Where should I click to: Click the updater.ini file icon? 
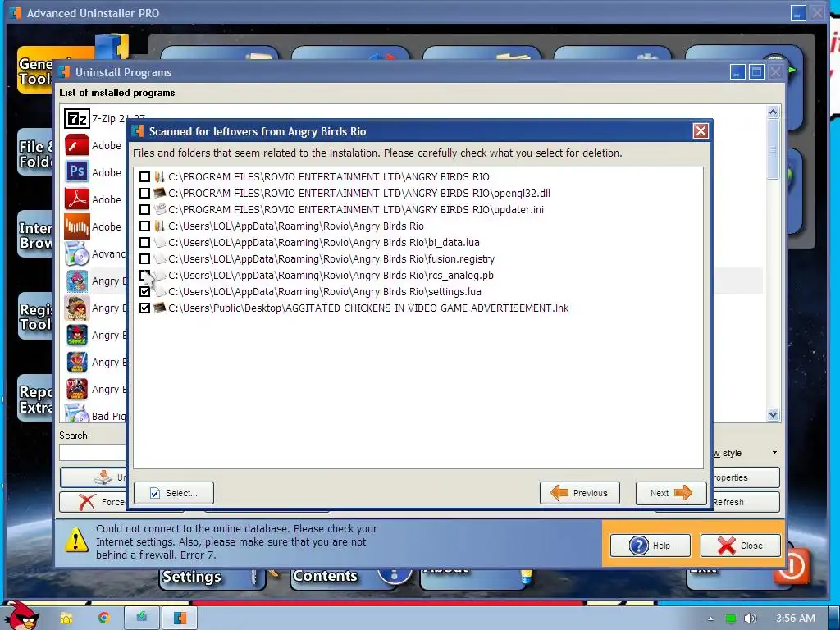159,209
